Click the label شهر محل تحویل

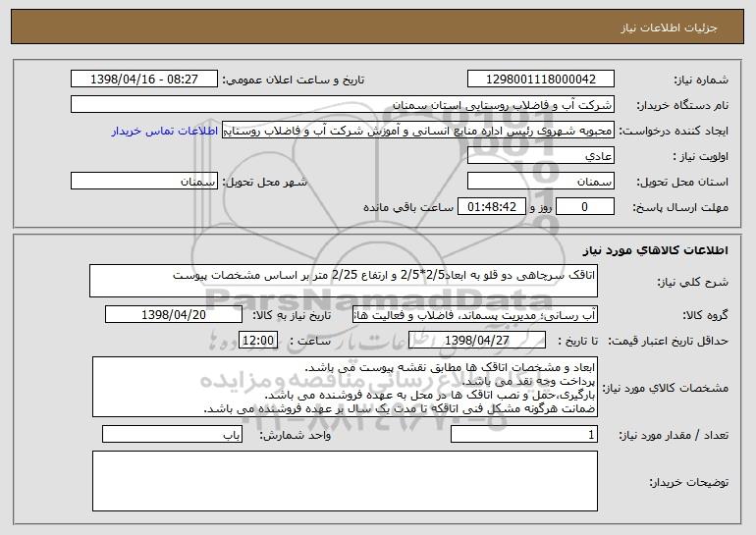pyautogui.click(x=265, y=183)
